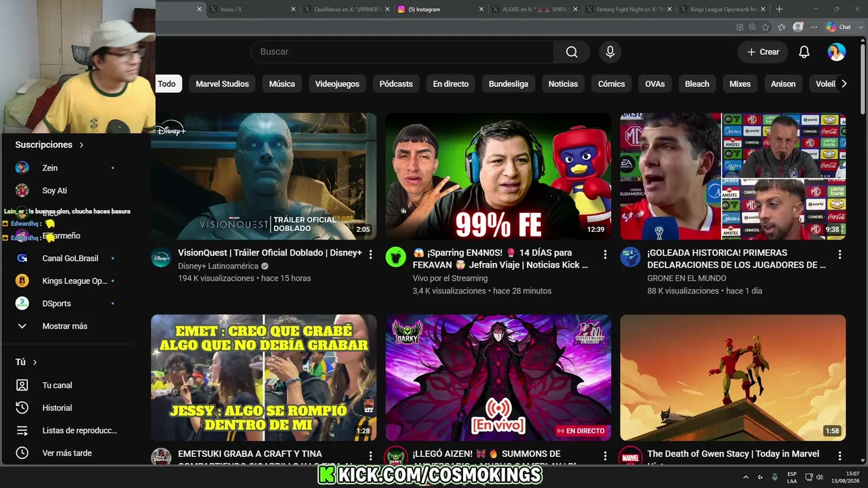This screenshot has width=868, height=488.
Task: Click the Vivo por el Streaming channel avatar
Action: coord(395,257)
